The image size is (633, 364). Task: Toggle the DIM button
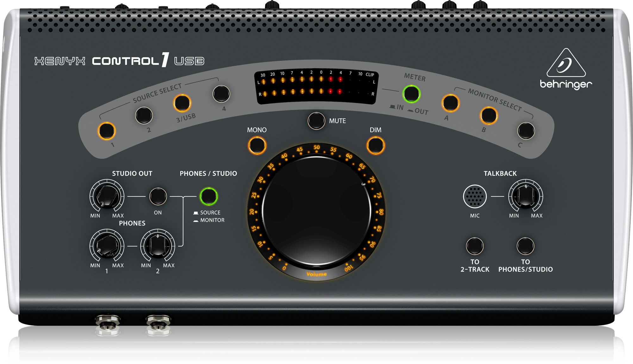coord(376,145)
